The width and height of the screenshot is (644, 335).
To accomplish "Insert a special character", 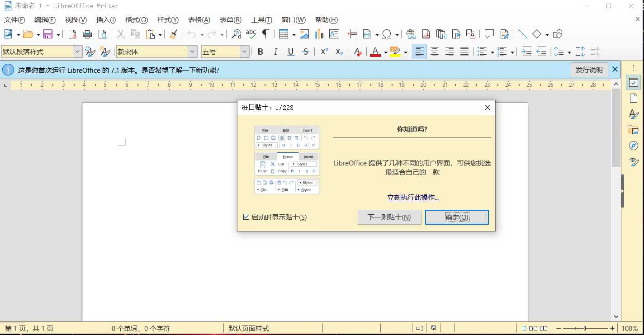I will [x=387, y=34].
